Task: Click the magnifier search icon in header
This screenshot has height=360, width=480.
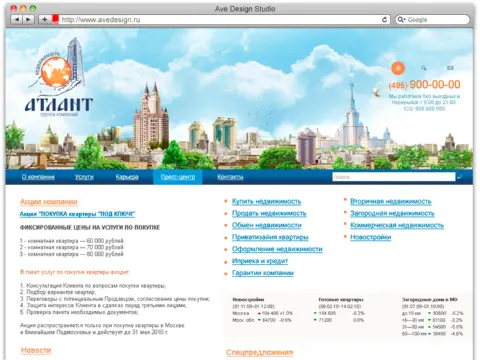Action: [x=424, y=68]
